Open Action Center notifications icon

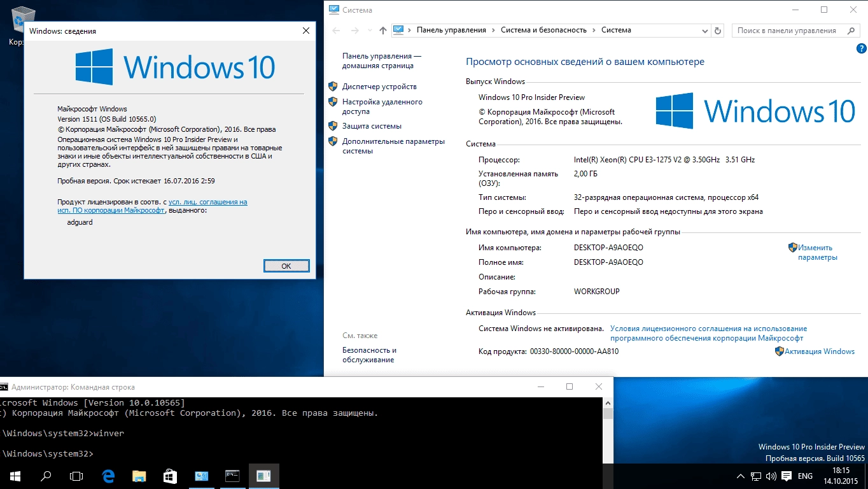click(787, 476)
